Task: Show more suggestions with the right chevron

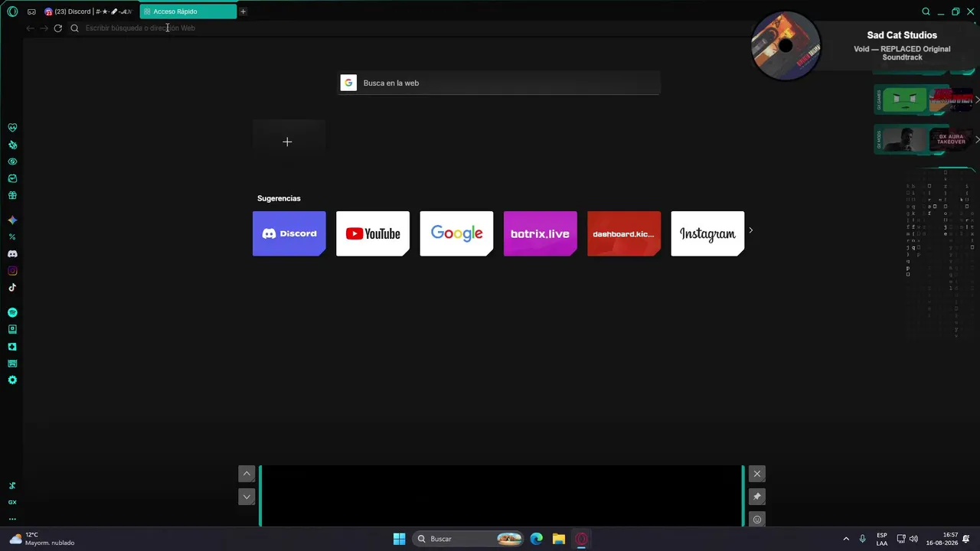Action: pos(750,230)
